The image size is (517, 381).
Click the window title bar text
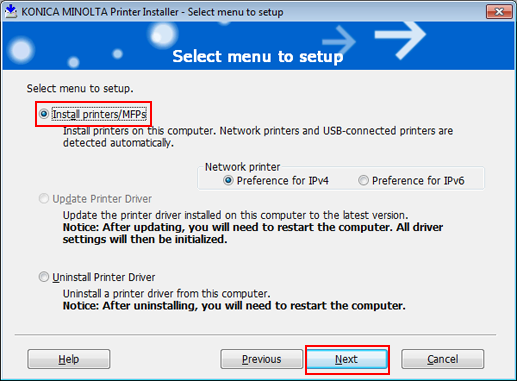click(x=152, y=12)
